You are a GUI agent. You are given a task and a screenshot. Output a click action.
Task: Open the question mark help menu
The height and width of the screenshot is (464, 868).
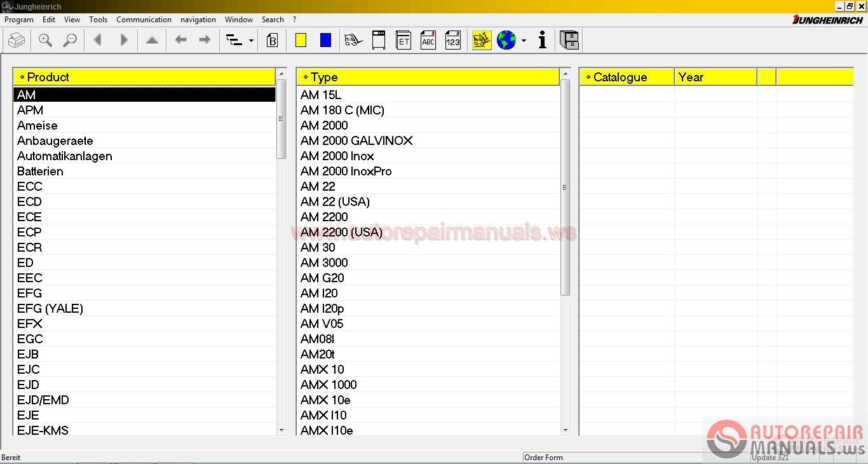click(x=294, y=20)
